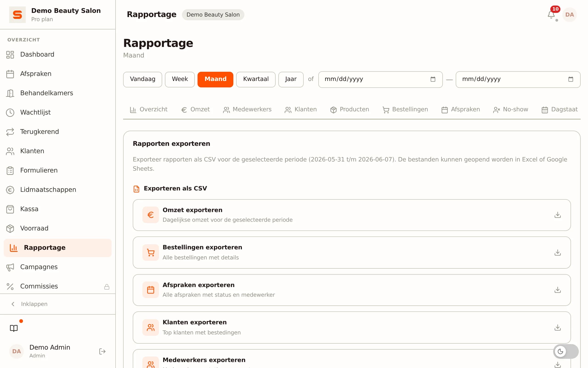Click the Rapporten exporteren heading

(171, 144)
